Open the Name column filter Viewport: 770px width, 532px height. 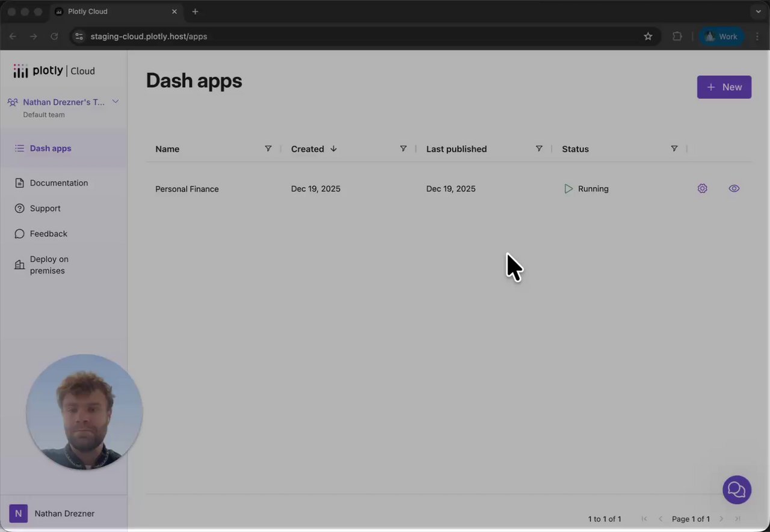click(x=268, y=148)
